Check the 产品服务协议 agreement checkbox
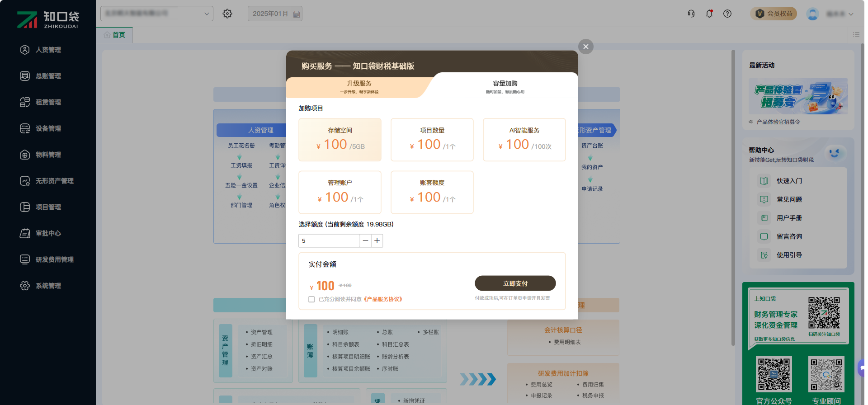 click(x=311, y=299)
